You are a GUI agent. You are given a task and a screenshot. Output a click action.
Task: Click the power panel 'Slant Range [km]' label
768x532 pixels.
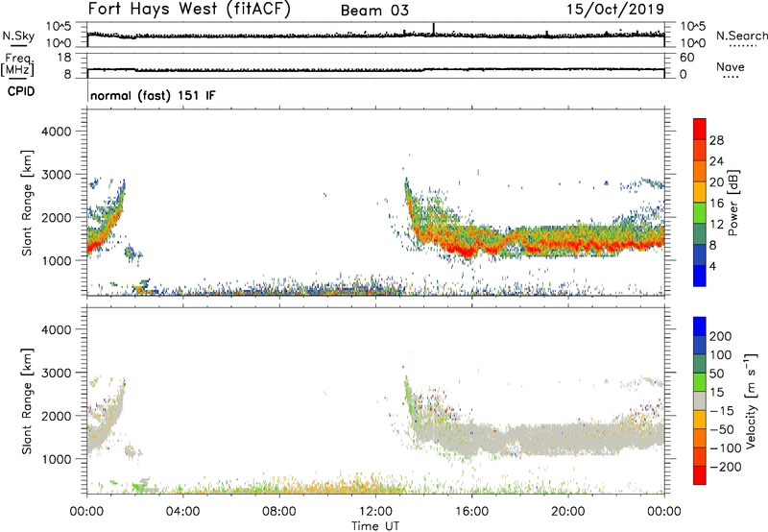point(27,203)
